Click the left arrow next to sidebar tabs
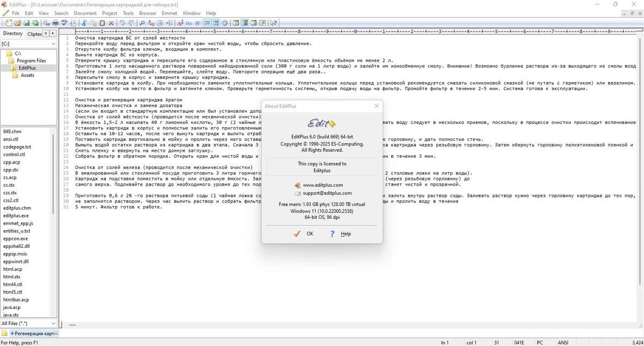 (46, 33)
